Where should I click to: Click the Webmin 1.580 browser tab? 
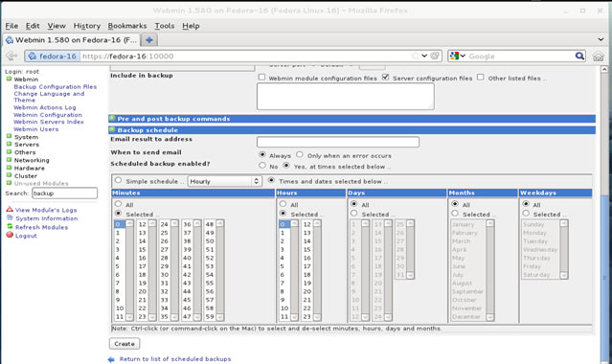[71, 40]
